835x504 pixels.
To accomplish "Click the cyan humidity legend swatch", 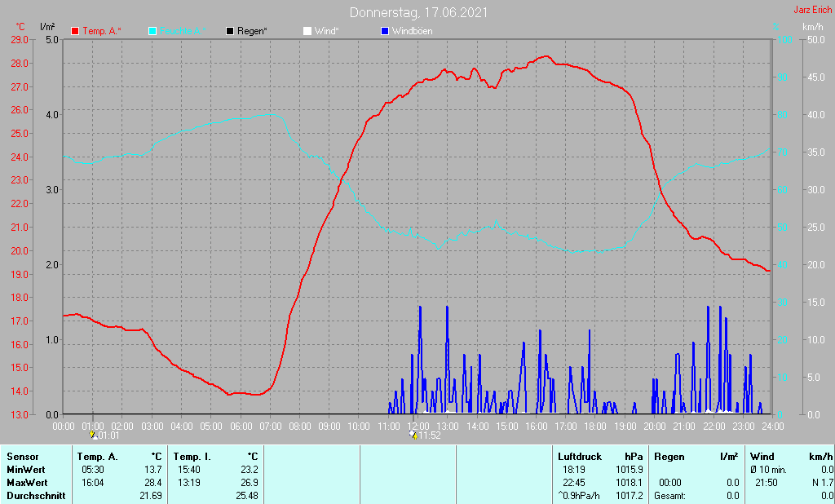I will pyautogui.click(x=152, y=31).
